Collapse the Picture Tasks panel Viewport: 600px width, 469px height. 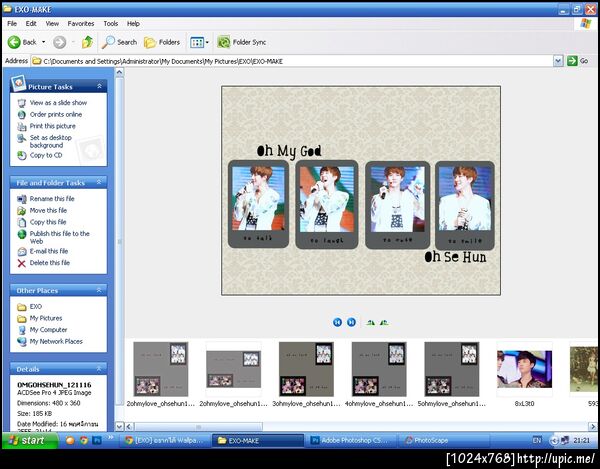tap(99, 86)
